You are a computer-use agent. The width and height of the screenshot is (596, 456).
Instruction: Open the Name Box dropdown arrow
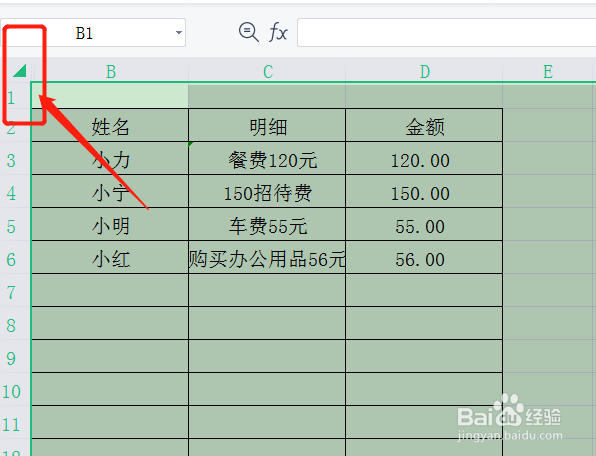point(179,33)
